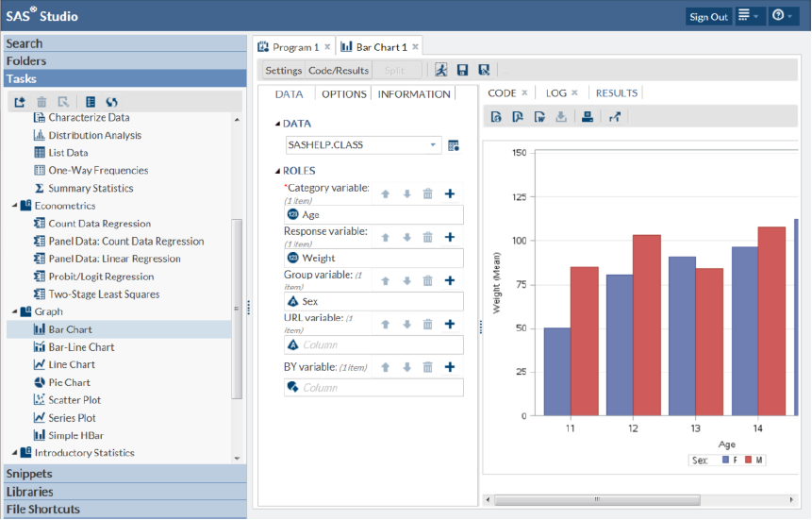Open the SASHELP.CLASS data dropdown

(433, 145)
